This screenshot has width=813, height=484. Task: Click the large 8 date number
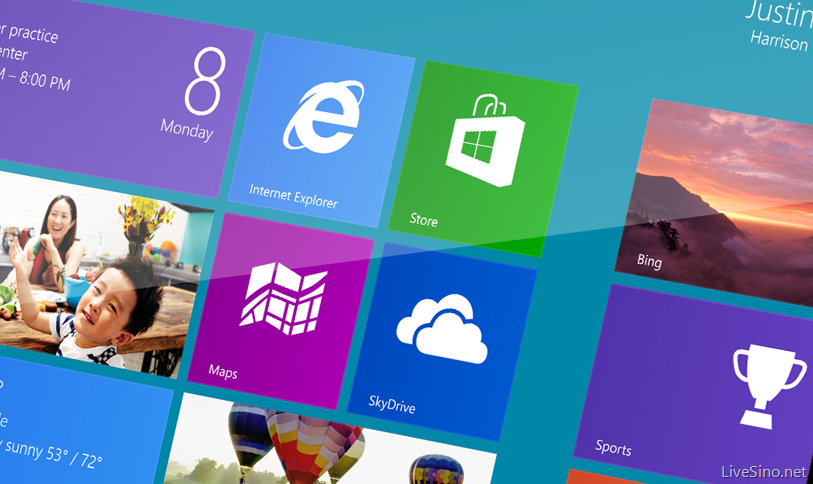205,81
